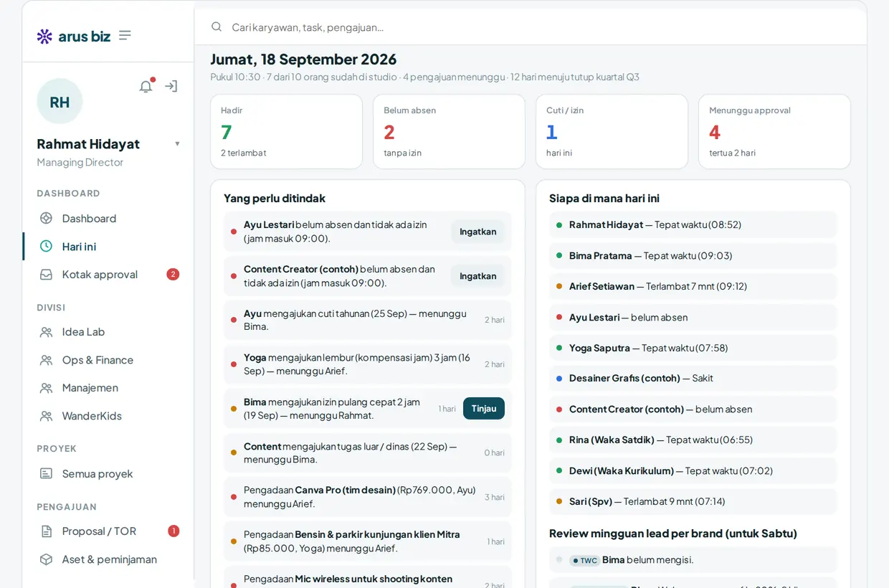
Task: Click Ayu Lestari belum absen status row
Action: click(693, 317)
